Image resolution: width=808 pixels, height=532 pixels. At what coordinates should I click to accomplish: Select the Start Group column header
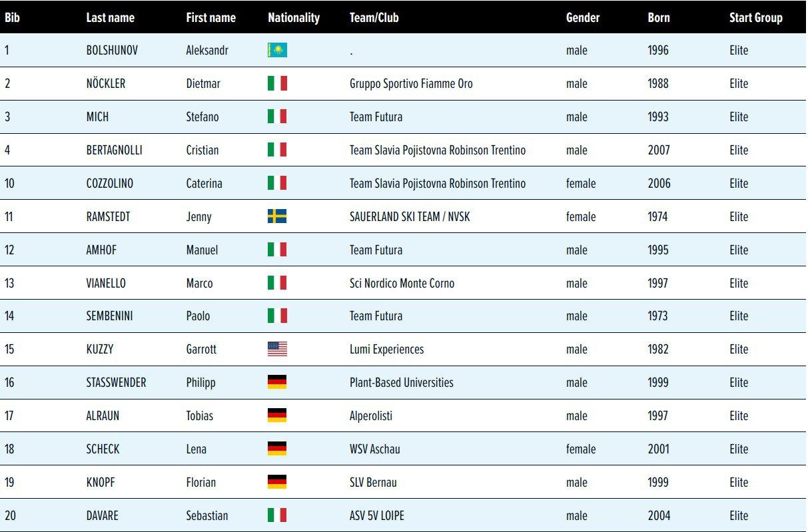pyautogui.click(x=755, y=18)
